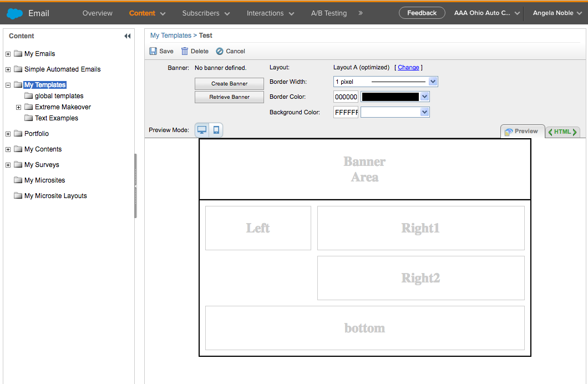
Task: Expand the Extreme Makeover folder node
Action: [18, 107]
